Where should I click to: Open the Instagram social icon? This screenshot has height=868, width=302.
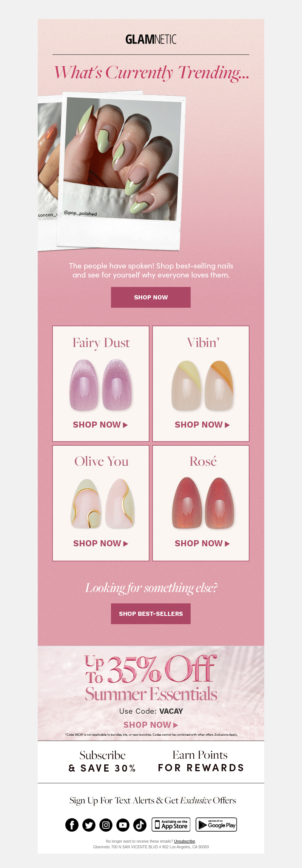[106, 825]
